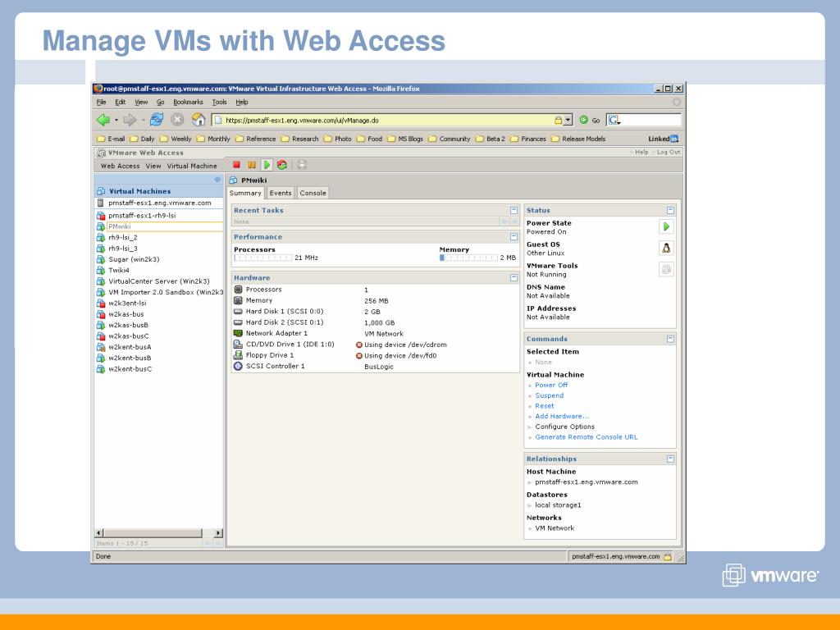The height and width of the screenshot is (630, 840).
Task: Click the Power Off command link
Action: point(551,386)
